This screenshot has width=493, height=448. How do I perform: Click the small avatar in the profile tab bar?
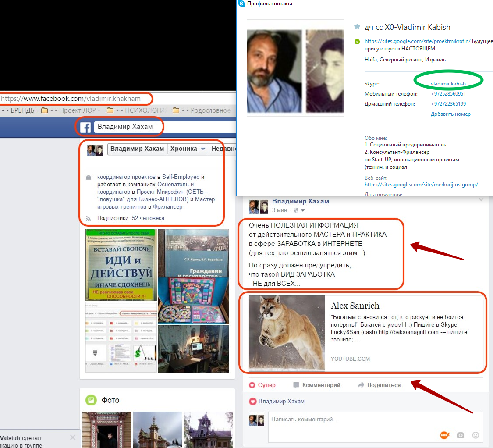pos(95,150)
